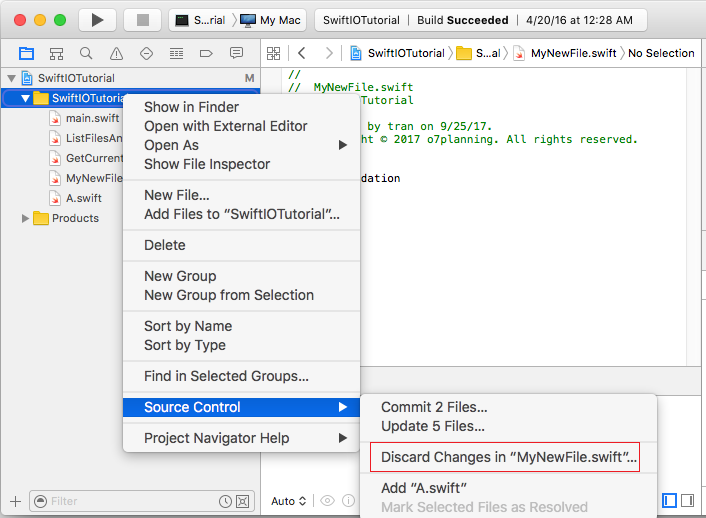
Task: Choose Sort by Name
Action: (x=241, y=326)
